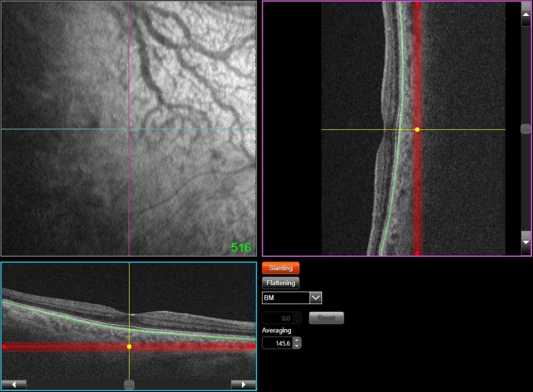Increase the Averaging value with up stepper
This screenshot has height=392, width=533.
(297, 340)
